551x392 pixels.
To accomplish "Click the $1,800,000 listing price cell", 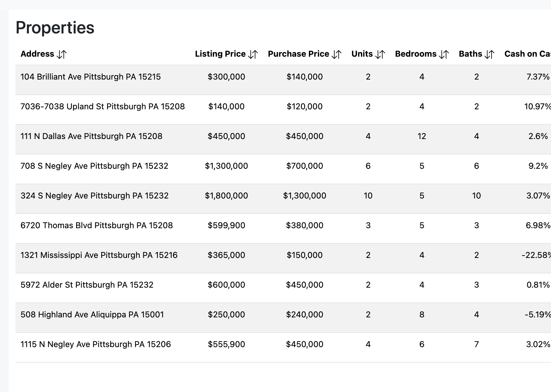I will [x=226, y=196].
